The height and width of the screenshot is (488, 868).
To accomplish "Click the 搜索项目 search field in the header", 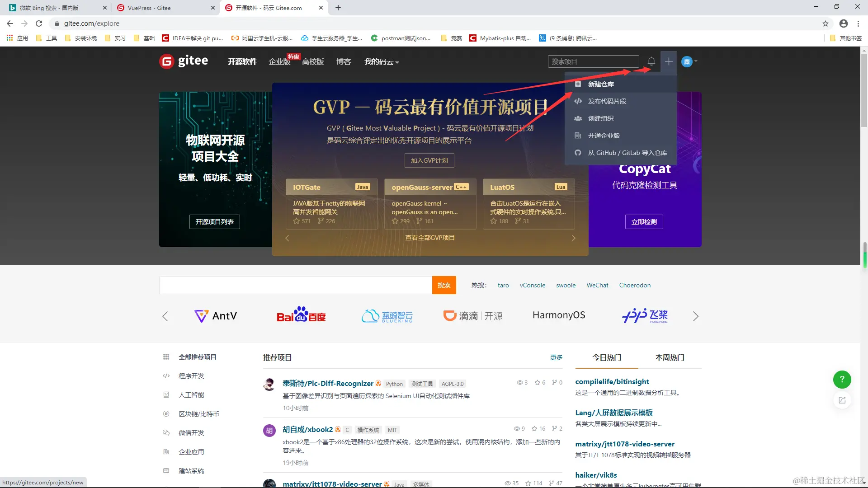I will (x=593, y=61).
